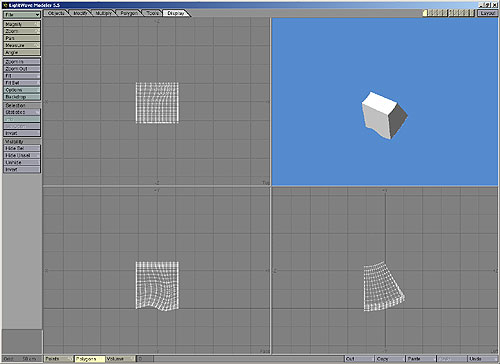Switch to the Objects tab
Image resolution: width=500 pixels, height=364 pixels.
tap(56, 13)
